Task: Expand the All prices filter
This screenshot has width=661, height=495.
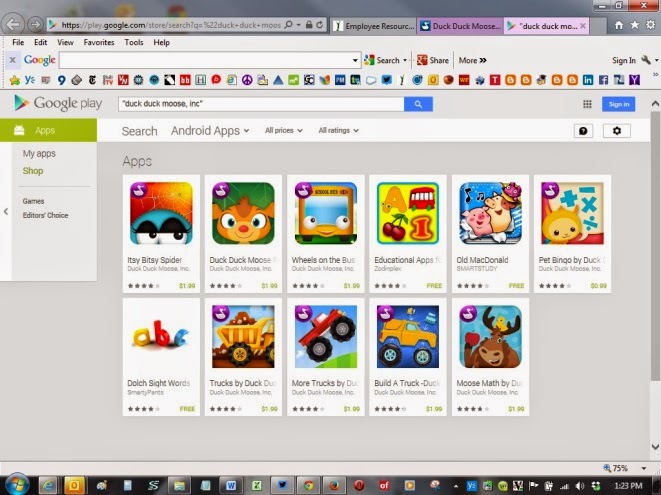Action: pos(284,130)
